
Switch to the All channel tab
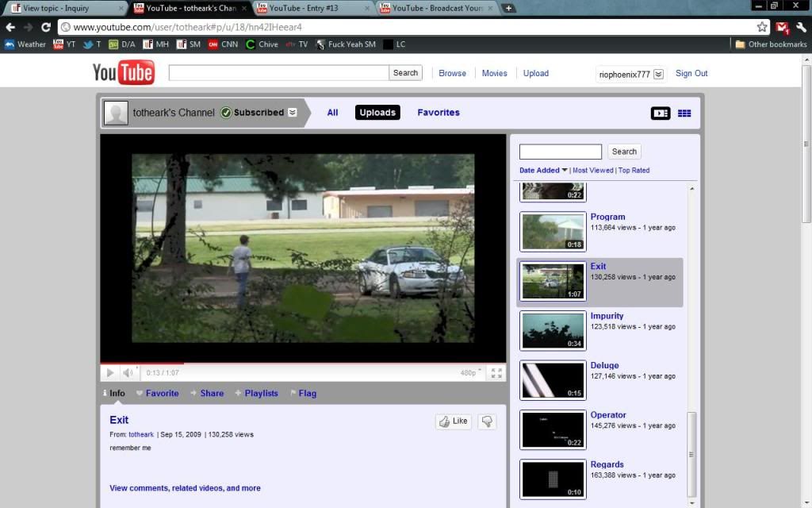(332, 113)
